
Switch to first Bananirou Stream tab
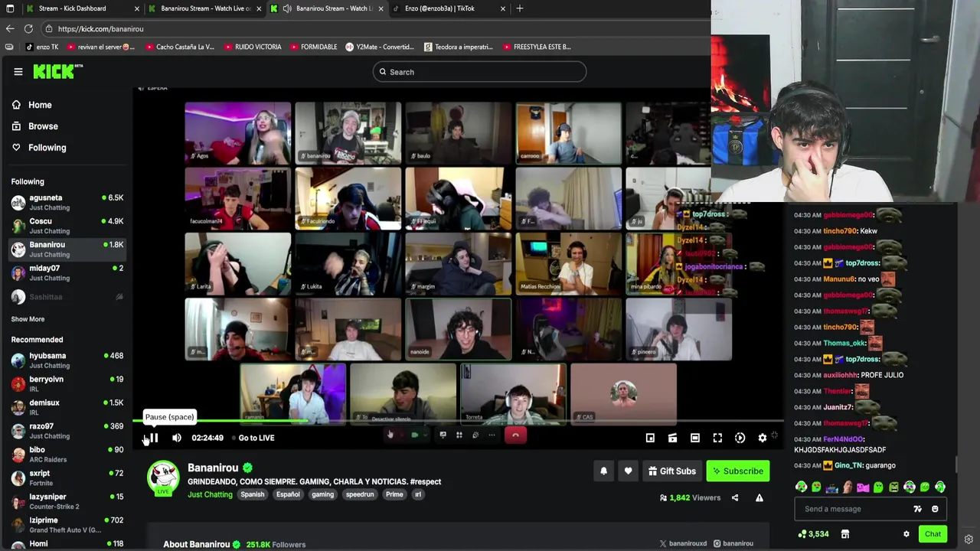[x=205, y=8]
